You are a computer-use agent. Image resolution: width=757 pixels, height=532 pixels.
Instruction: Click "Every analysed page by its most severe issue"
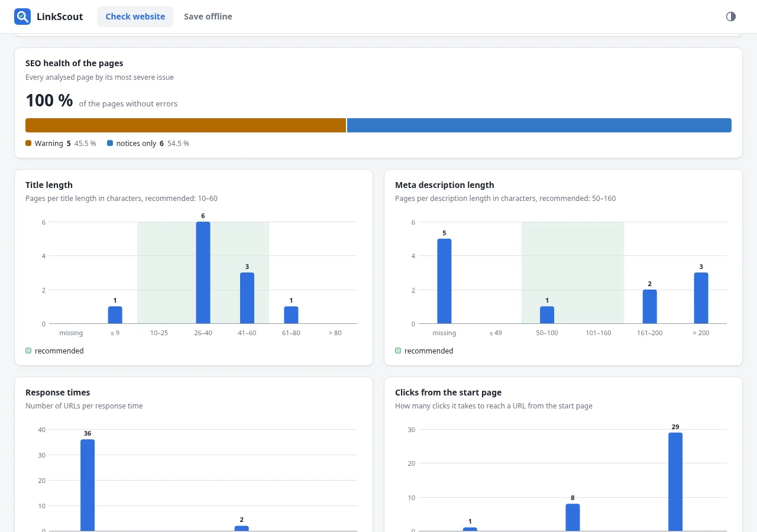tap(99, 77)
